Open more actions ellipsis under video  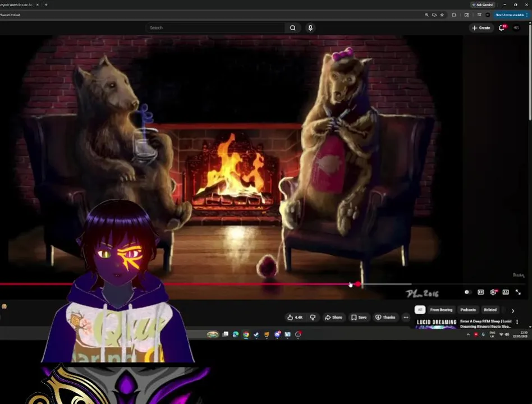click(x=406, y=318)
